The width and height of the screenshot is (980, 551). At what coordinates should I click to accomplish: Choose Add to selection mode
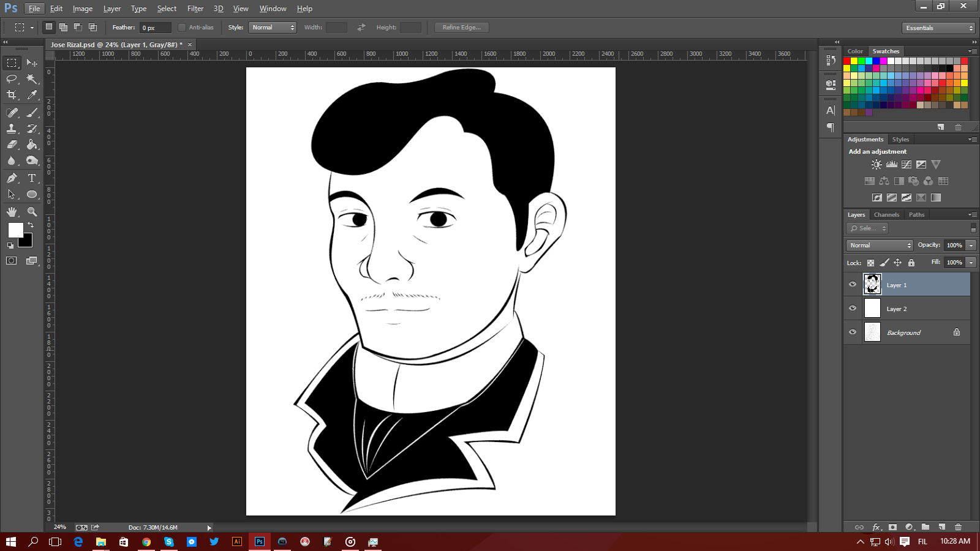click(x=63, y=27)
